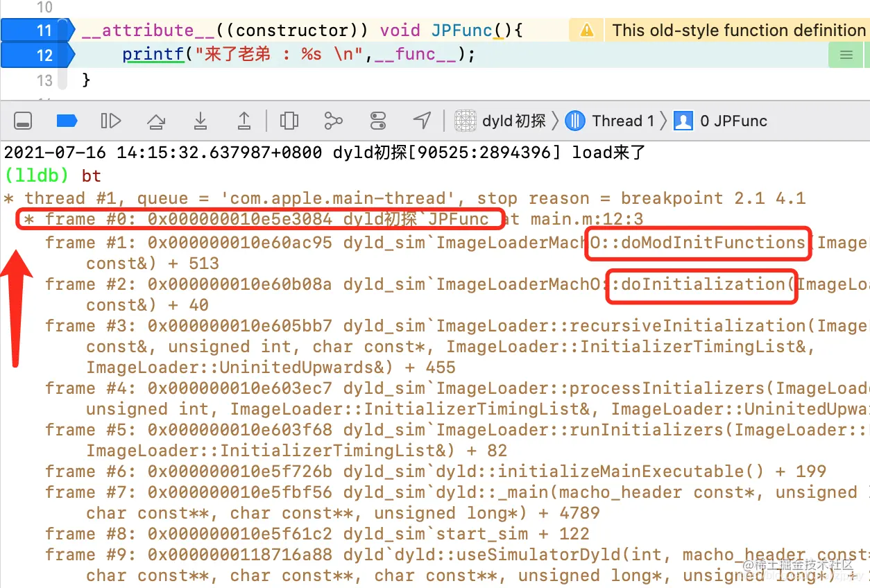The height and width of the screenshot is (588, 870).
Task: Click the load来了 console log line
Action: click(x=325, y=153)
